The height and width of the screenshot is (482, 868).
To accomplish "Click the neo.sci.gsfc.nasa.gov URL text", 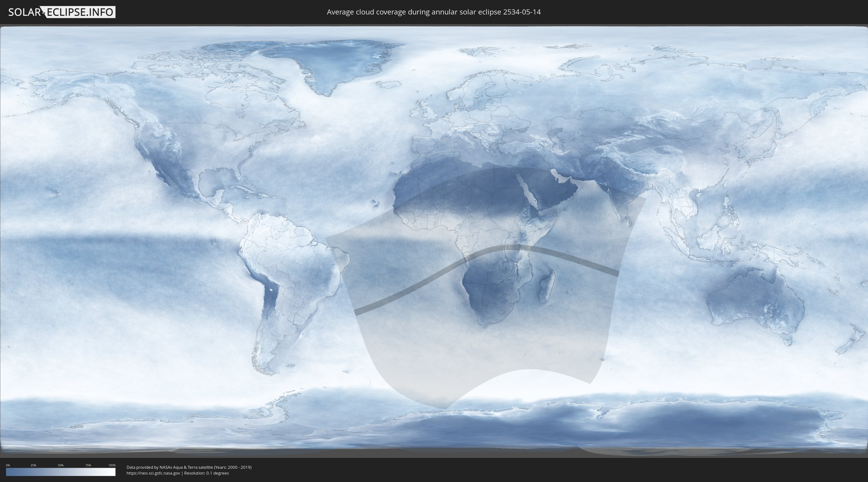I will (153, 473).
